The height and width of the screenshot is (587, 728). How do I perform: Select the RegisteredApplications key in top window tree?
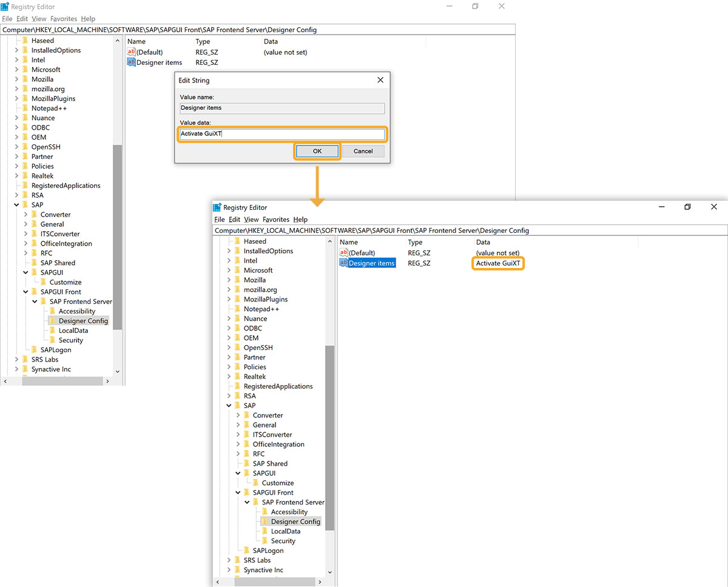(x=66, y=186)
